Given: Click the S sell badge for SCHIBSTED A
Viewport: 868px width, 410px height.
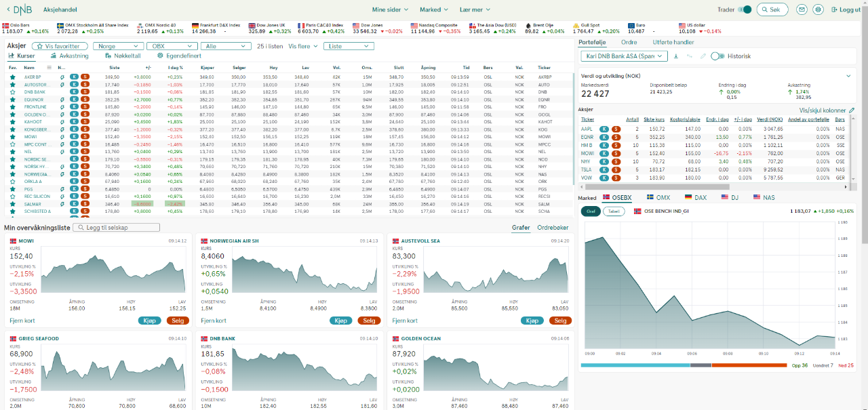Looking at the screenshot, I should coord(85,211).
